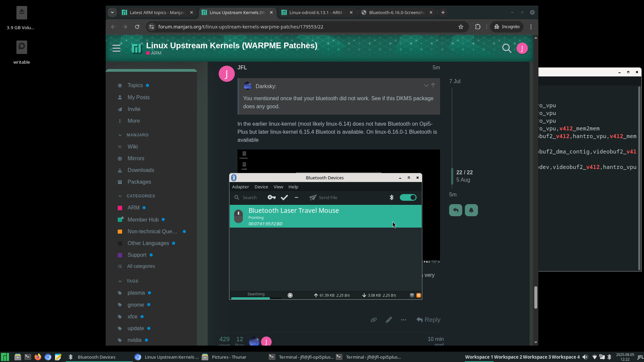644x362 pixels.
Task: Click the forum search magnifier icon
Action: (x=506, y=49)
